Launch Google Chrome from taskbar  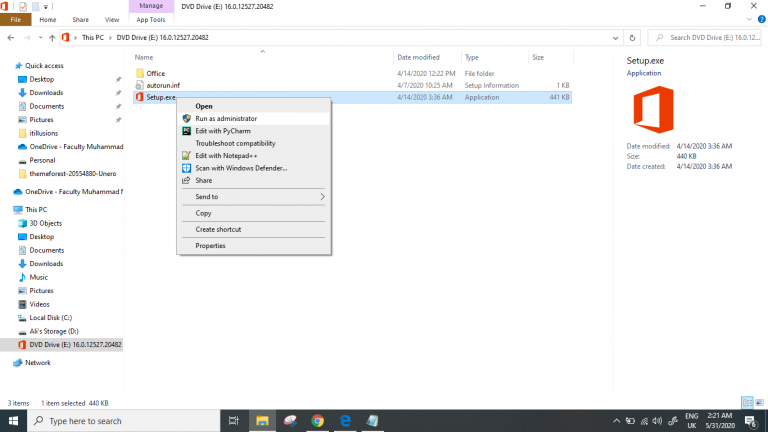317,421
